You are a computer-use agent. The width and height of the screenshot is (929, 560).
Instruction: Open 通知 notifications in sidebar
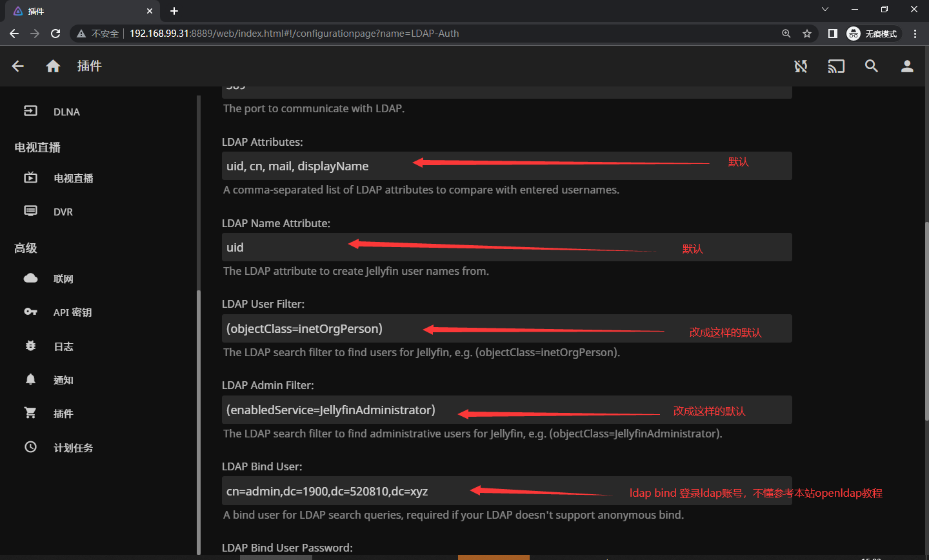[63, 380]
